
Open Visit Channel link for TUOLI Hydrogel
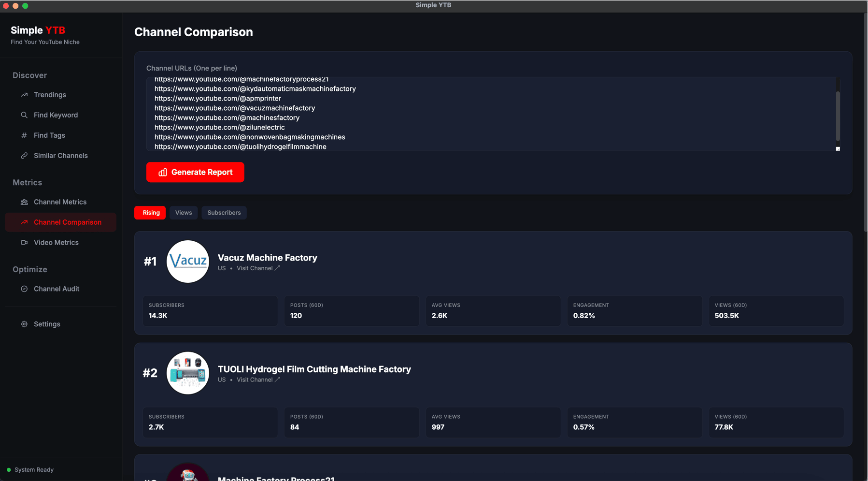[255, 380]
